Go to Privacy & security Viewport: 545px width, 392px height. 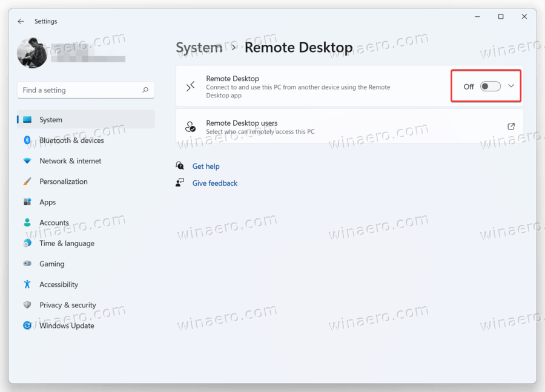(x=86, y=305)
